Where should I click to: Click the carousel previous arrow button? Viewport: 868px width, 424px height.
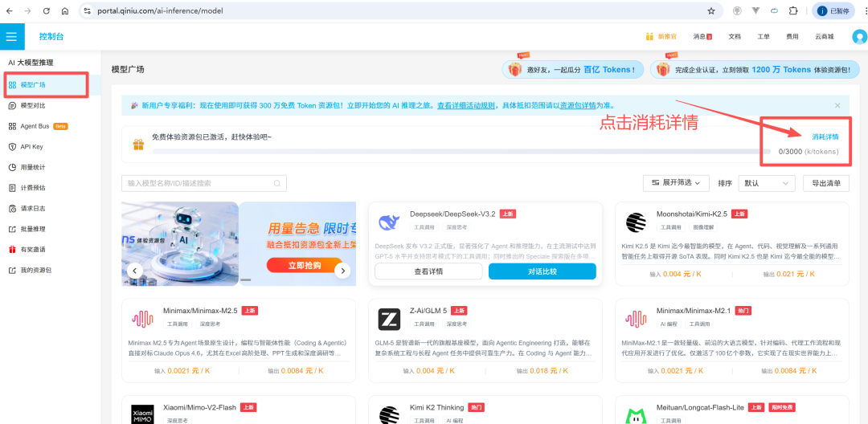click(135, 271)
